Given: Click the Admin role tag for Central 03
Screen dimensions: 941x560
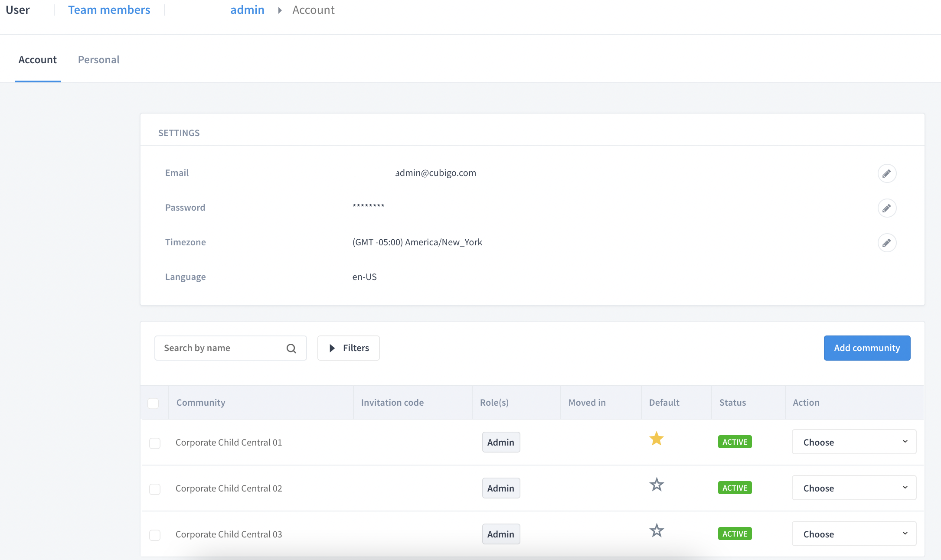Looking at the screenshot, I should [x=501, y=534].
